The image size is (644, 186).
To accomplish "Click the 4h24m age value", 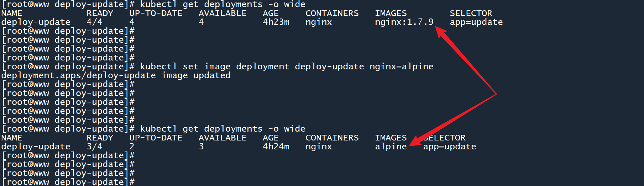I will tap(276, 147).
